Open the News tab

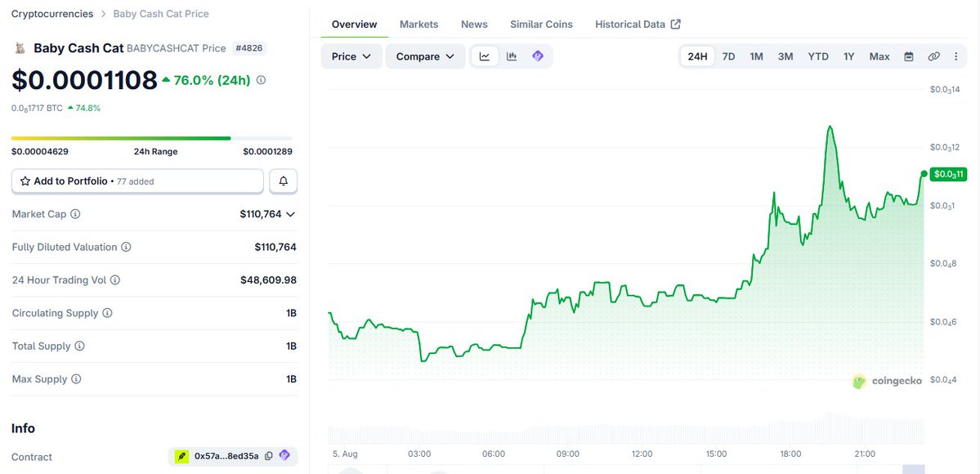tap(474, 25)
